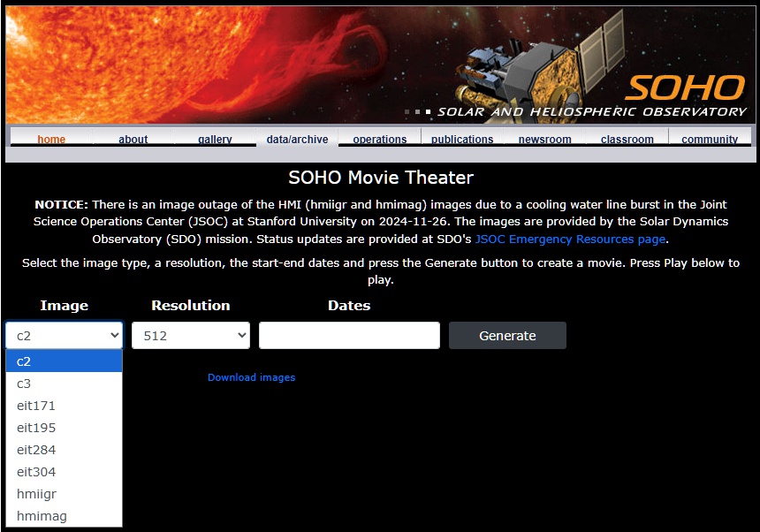Screen dimensions: 760x532
Task: Go to the about page
Action: [133, 139]
